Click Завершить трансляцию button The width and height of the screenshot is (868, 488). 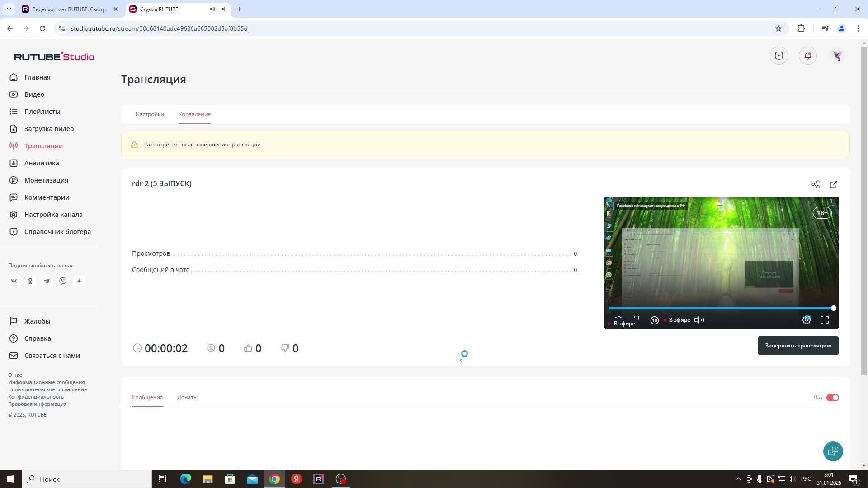click(x=797, y=346)
